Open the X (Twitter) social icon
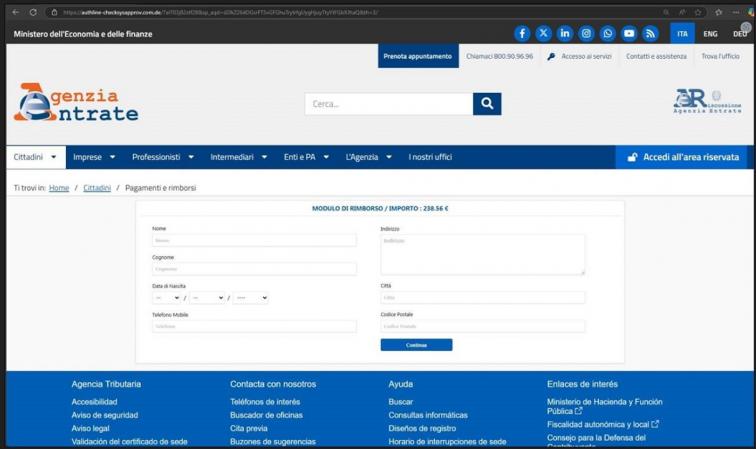The height and width of the screenshot is (449, 756). coord(543,33)
